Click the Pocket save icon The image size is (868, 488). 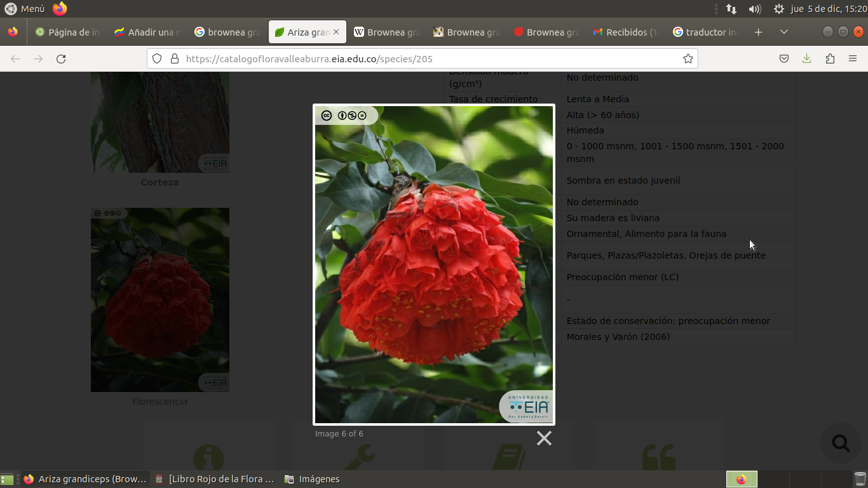784,59
